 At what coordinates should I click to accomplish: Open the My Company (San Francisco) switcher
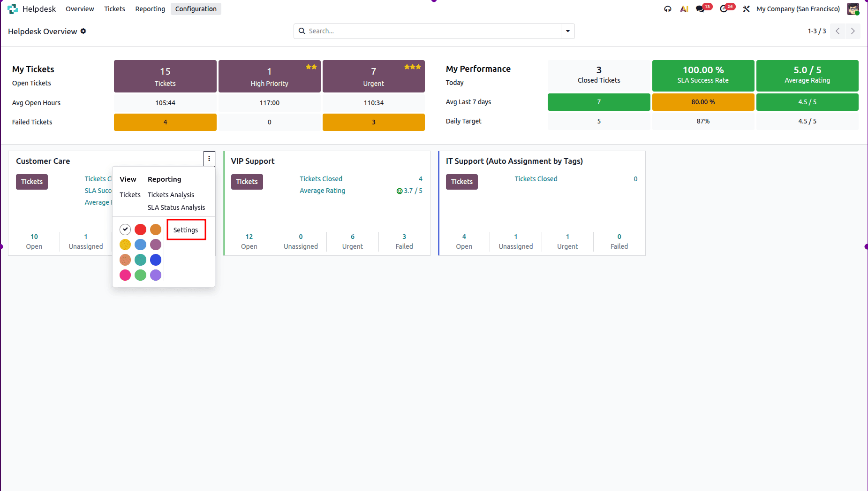click(x=798, y=9)
